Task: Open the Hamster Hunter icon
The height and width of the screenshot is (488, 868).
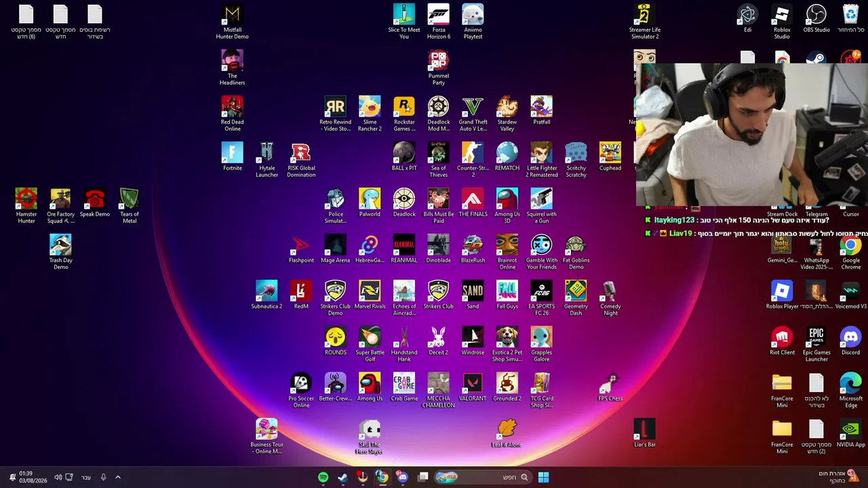Action: tap(26, 206)
